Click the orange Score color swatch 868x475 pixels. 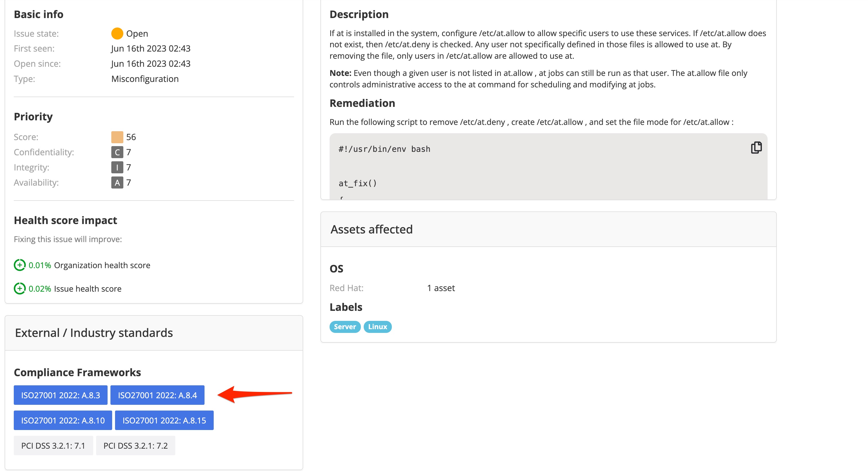[117, 137]
